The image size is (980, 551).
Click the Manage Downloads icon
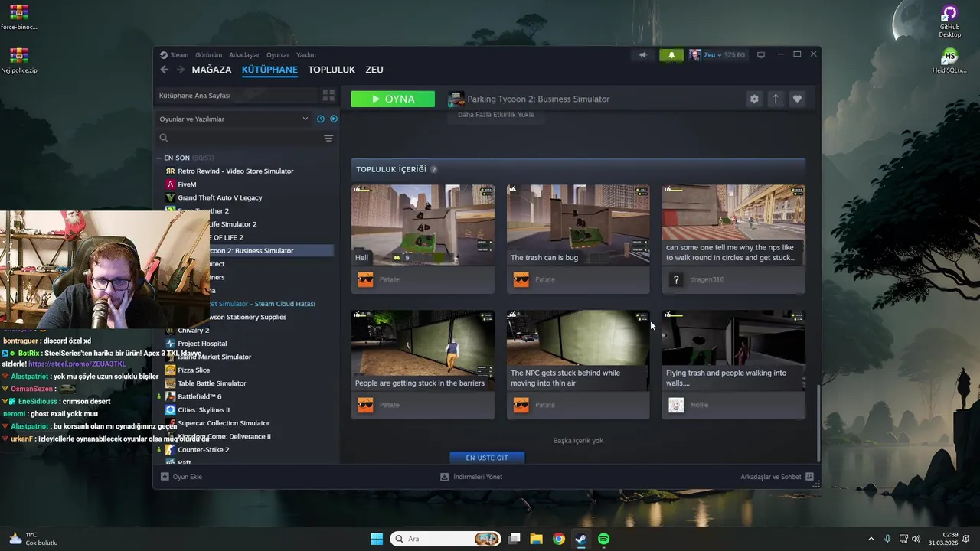444,477
